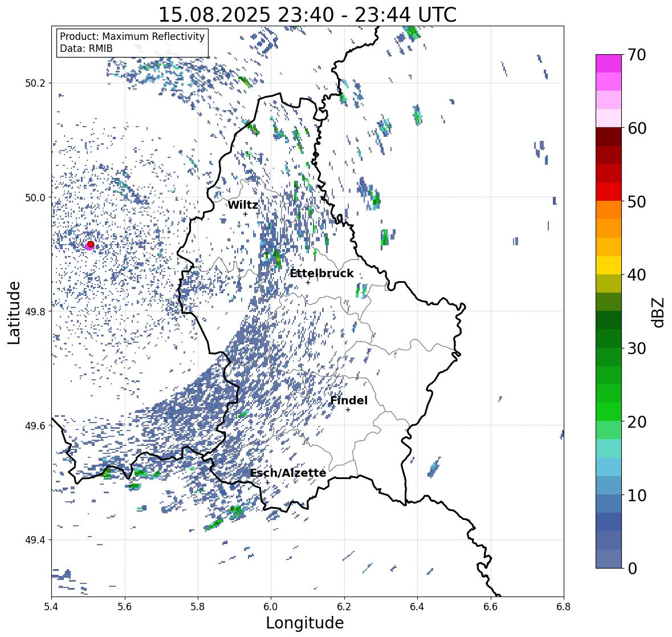Click the Longitude axis label

(305, 623)
